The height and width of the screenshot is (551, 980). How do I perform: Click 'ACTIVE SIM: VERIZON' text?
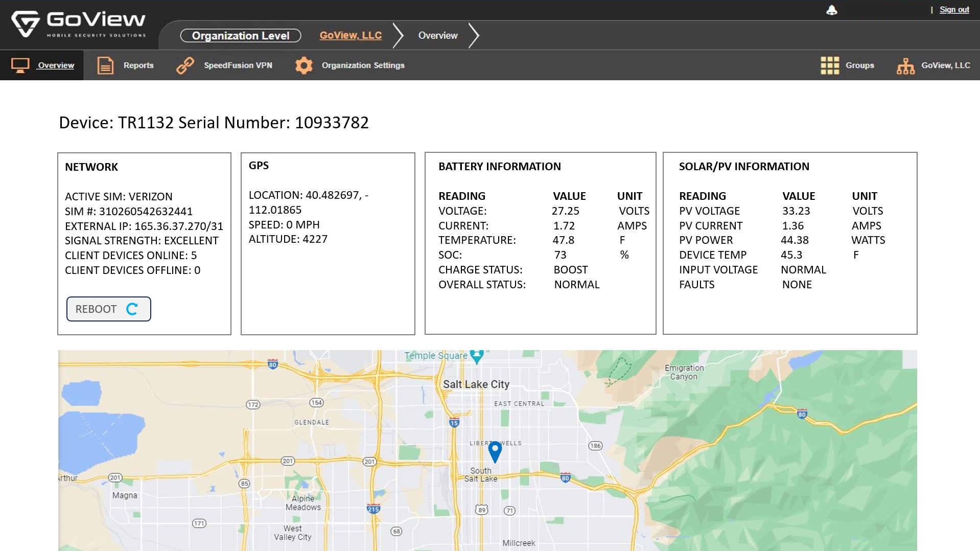[119, 197]
